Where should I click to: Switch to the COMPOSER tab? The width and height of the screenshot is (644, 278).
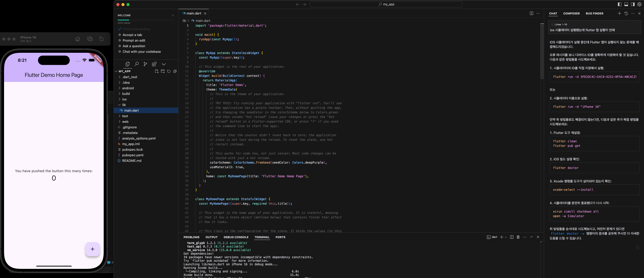click(571, 14)
